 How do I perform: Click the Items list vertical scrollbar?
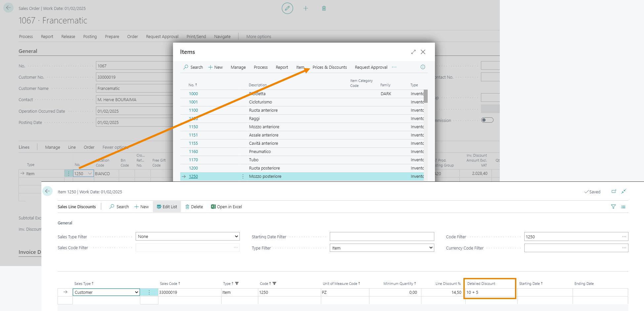point(426,97)
